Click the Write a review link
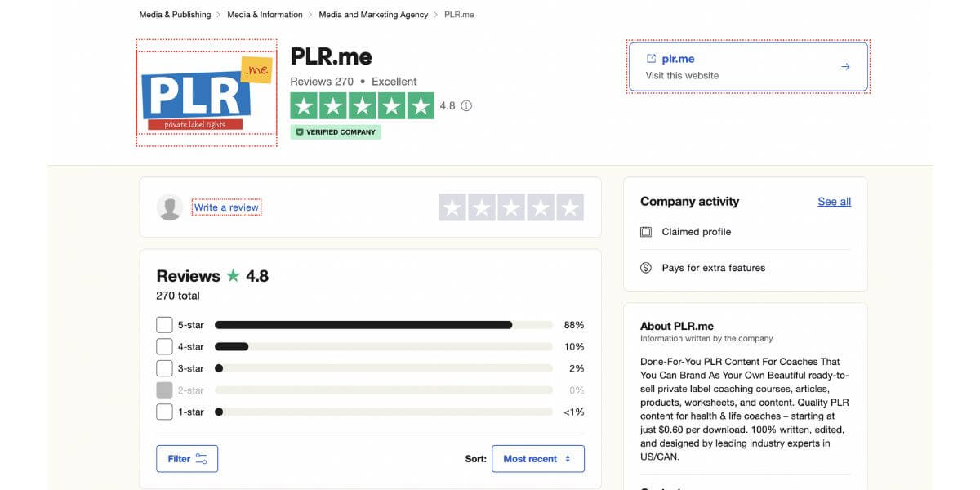This screenshot has height=490, width=980. click(x=226, y=207)
